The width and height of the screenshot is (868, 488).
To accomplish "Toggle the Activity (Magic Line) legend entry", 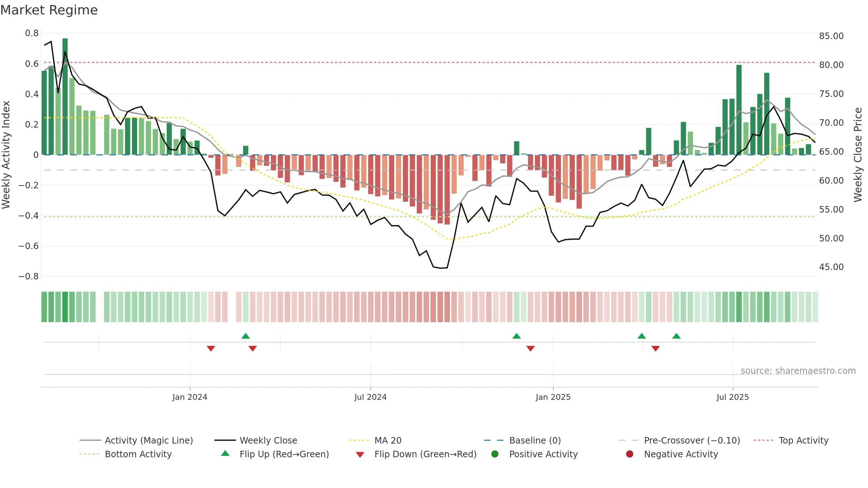I will tap(136, 440).
